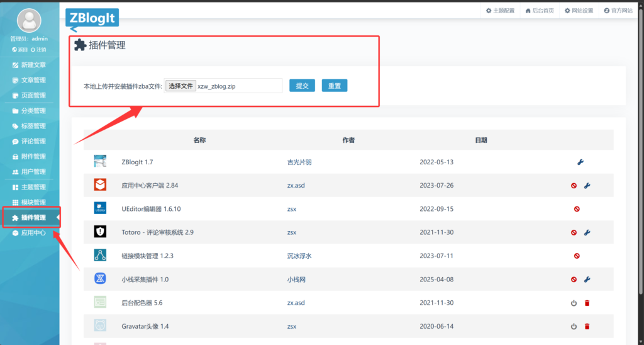
Task: Go to 后台首页 in the top bar
Action: click(x=540, y=11)
